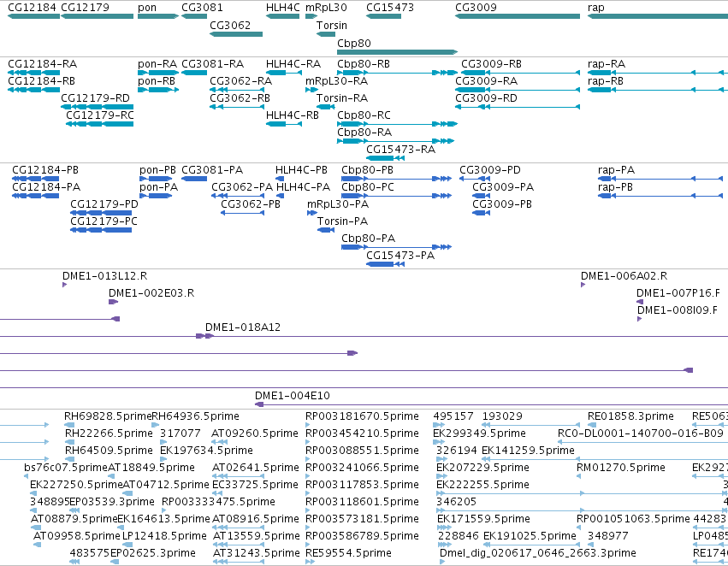This screenshot has width=728, height=566.
Task: Select protein CG3062-PB
Action: (242, 213)
